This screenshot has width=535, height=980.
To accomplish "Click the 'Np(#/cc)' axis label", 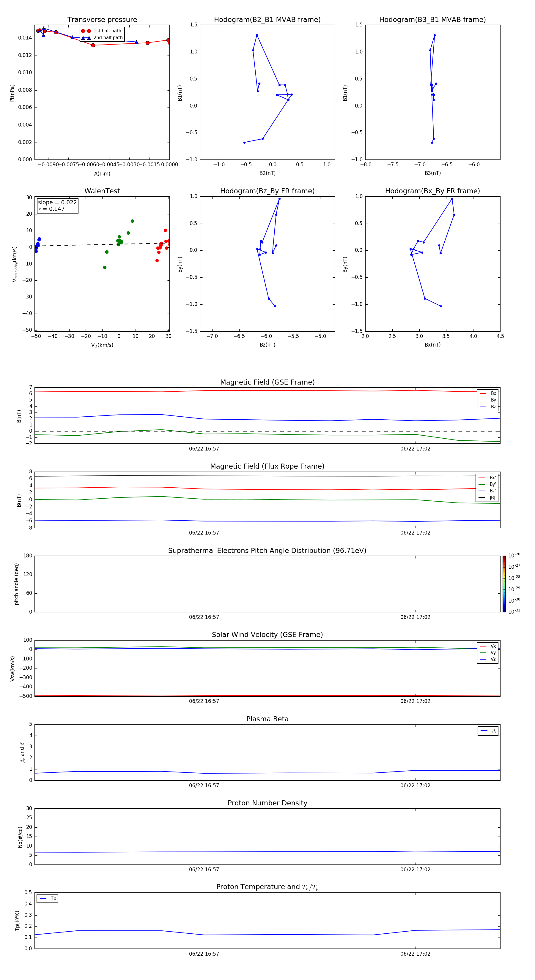I will point(20,837).
